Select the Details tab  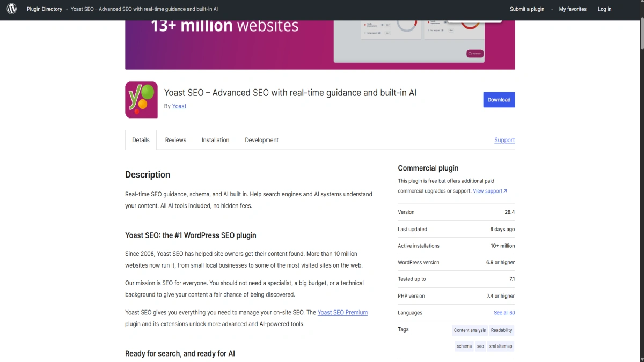tap(141, 140)
